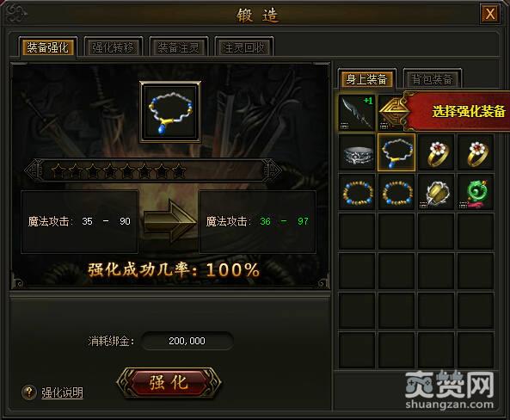The image size is (510, 420).
Task: Click the necklace in the forge slot
Action: pos(170,112)
